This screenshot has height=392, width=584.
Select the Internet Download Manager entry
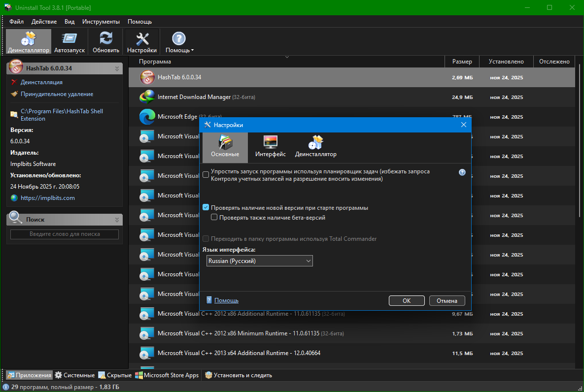tap(194, 97)
